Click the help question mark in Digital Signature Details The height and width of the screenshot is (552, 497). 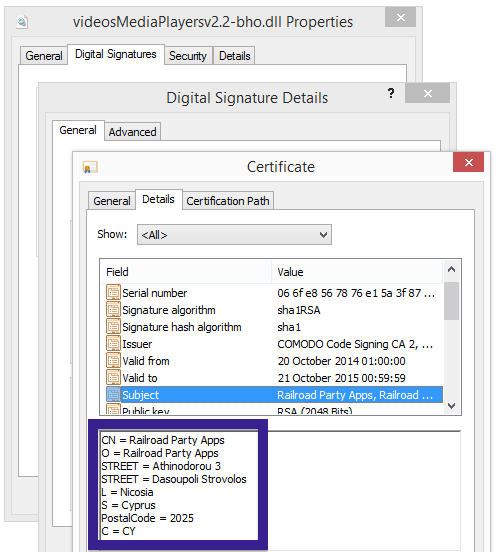391,93
